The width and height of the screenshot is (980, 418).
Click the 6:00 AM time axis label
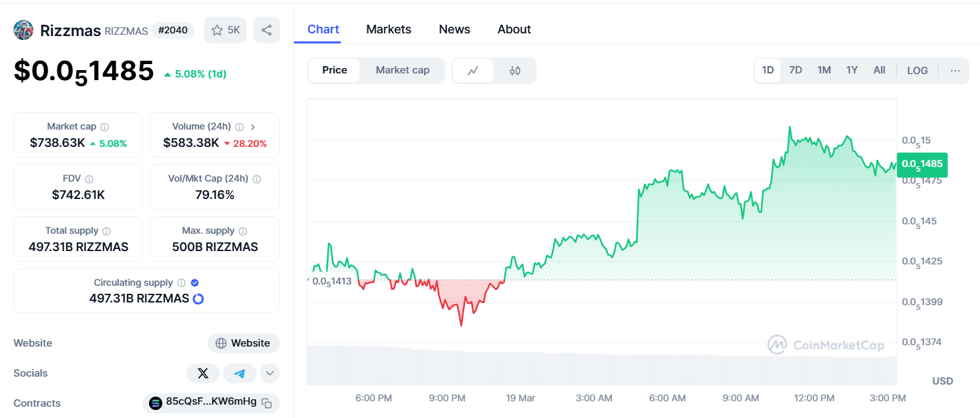[667, 398]
